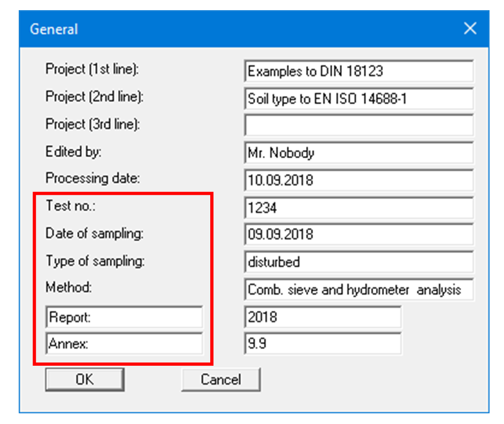Click the Processing date field showing 10.09.2018
Viewport: 504px width, 424px height.
point(358,180)
